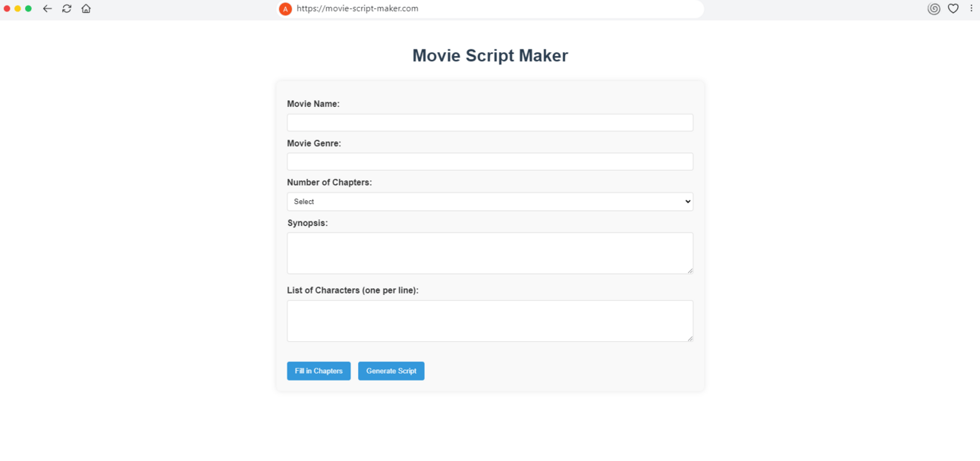Focus the Movie Genre input field
Screen dimensions: 980x461
coord(490,162)
